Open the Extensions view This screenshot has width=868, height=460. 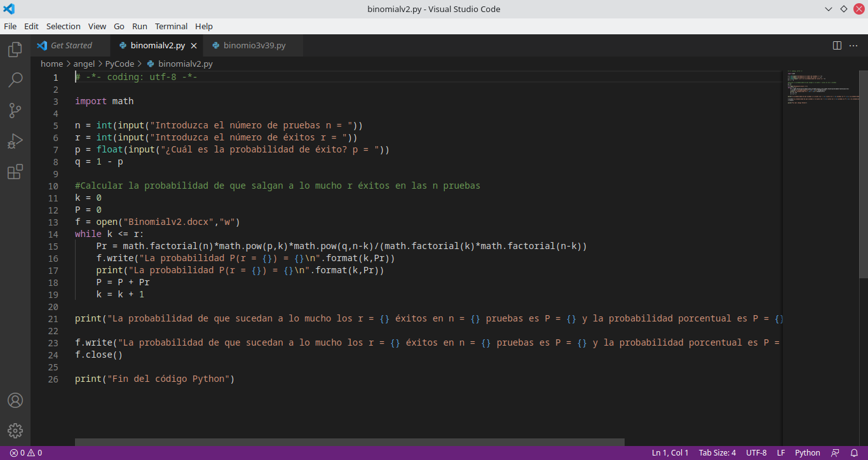tap(15, 172)
